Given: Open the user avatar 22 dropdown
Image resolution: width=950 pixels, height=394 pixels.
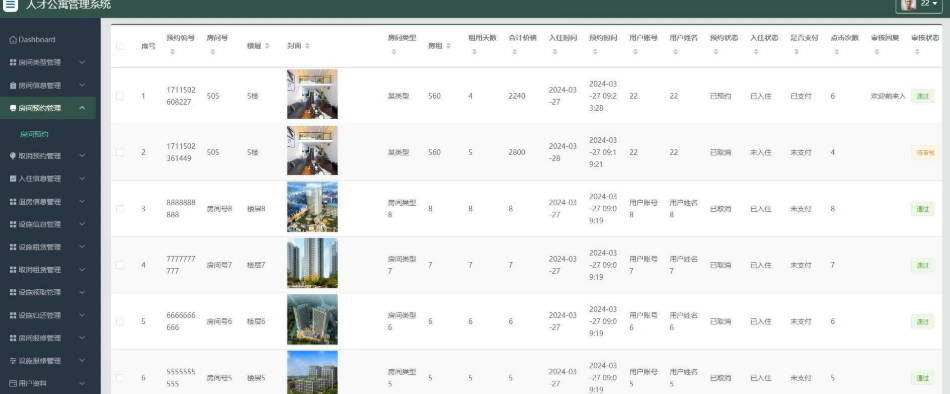Looking at the screenshot, I should click(x=919, y=4).
